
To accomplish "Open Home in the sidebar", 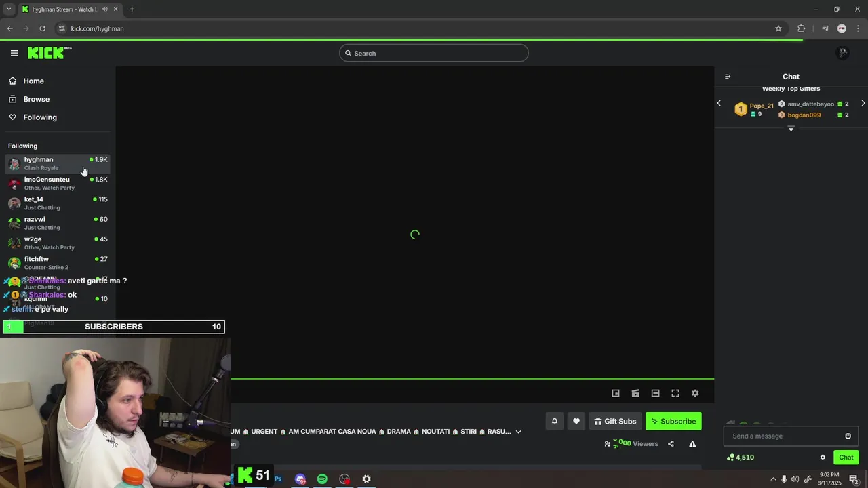I will point(33,81).
